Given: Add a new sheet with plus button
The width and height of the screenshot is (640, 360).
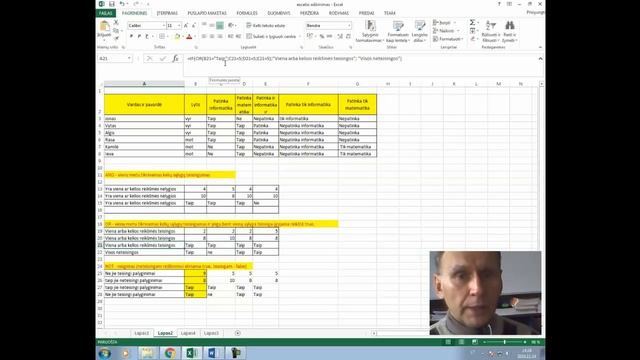Looking at the screenshot, I should [x=238, y=333].
